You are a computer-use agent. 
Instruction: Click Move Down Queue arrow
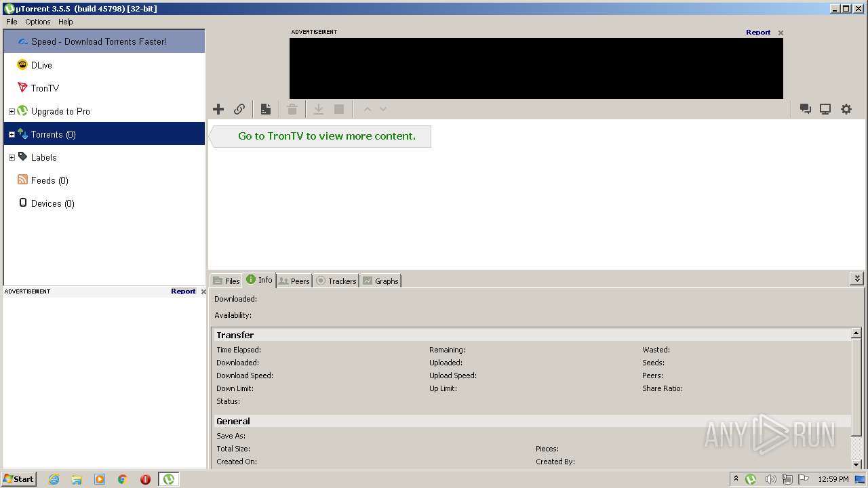pos(383,109)
